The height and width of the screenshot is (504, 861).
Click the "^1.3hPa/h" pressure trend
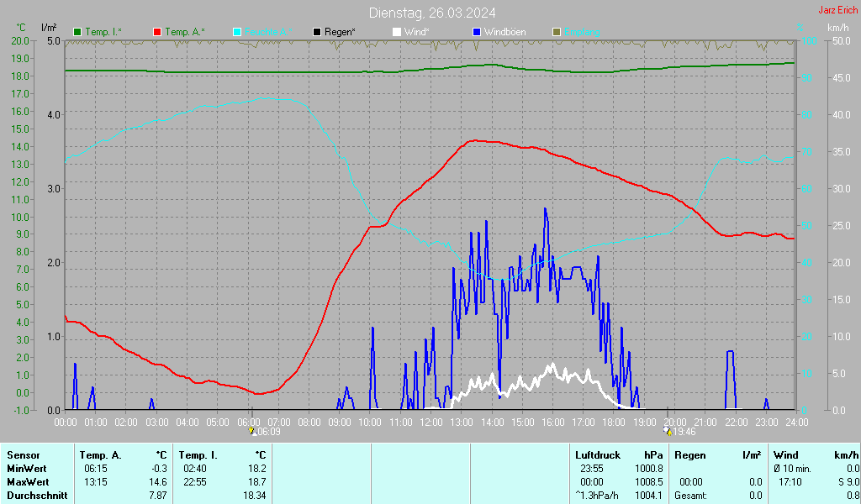tap(596, 496)
